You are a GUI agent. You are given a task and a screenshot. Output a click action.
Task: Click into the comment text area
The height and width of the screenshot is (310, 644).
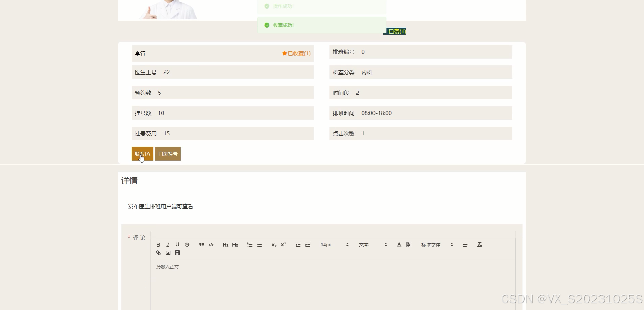(333, 285)
